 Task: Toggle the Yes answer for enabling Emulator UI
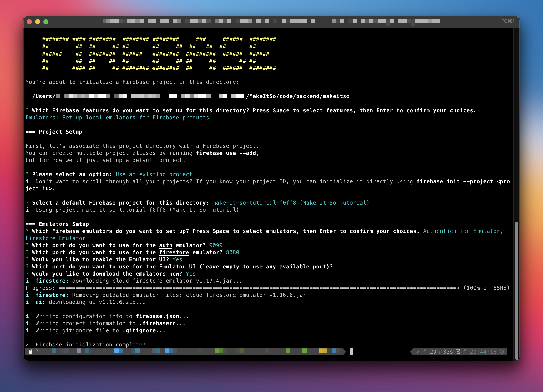point(177,259)
